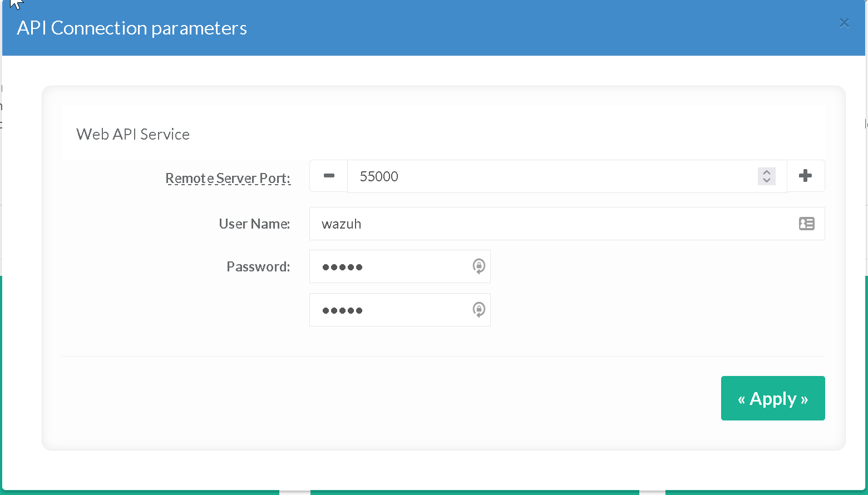Click the underlined Remote Server Port label
Screen dimensions: 868x495
pyautogui.click(x=228, y=178)
